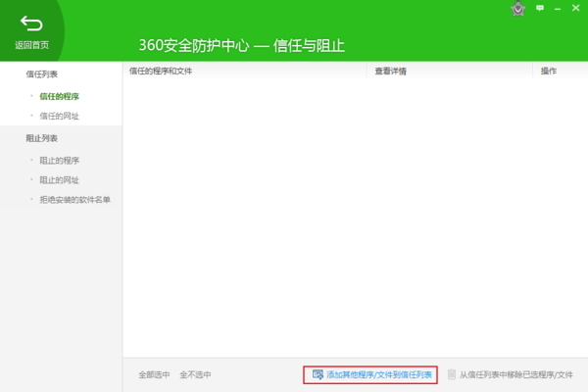588x392 pixels.
Task: Click 从信任列表中移除已选程序/文件
Action: [x=516, y=374]
